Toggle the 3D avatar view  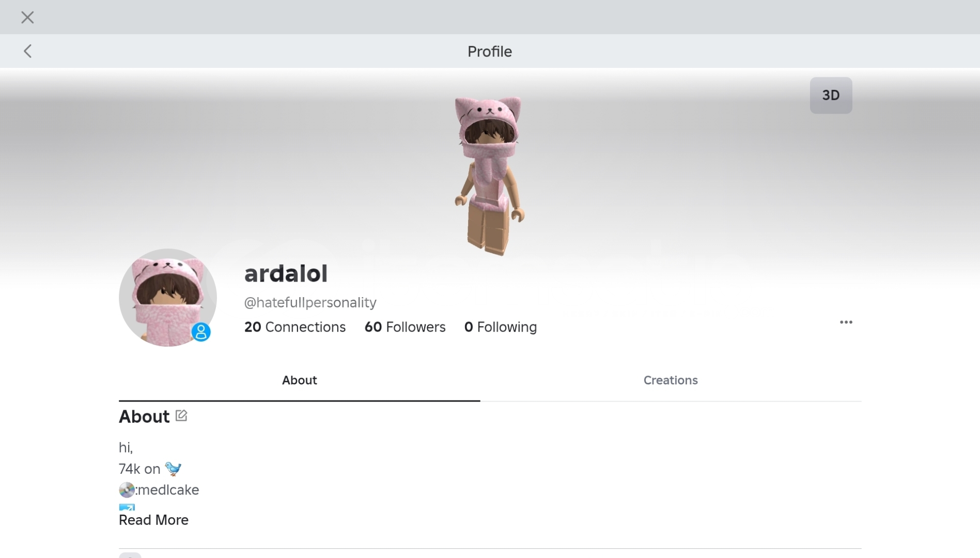pos(831,95)
